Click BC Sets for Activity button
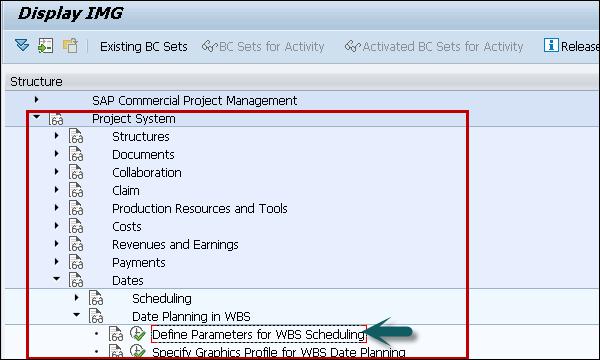The height and width of the screenshot is (360, 600). pos(263,47)
